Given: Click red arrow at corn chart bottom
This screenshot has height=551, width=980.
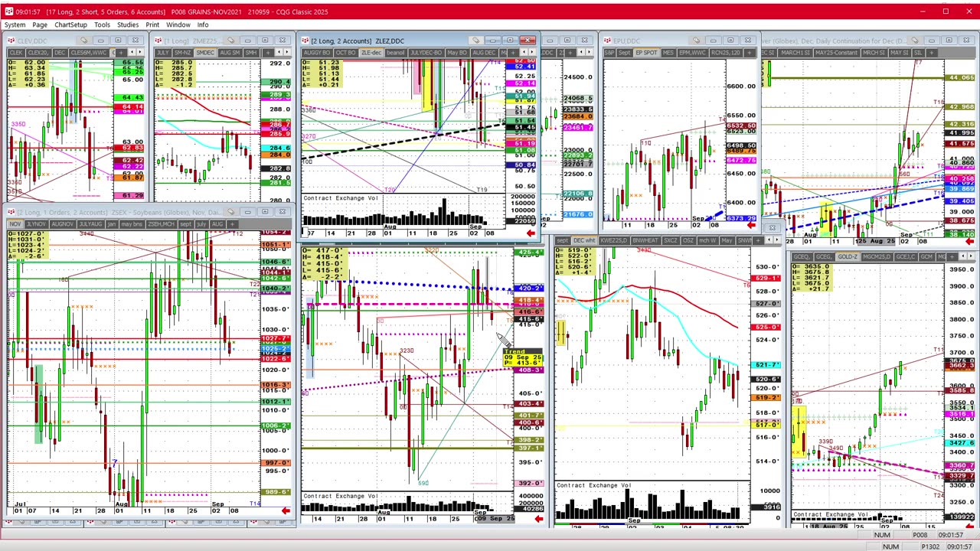Looking at the screenshot, I should tap(538, 520).
